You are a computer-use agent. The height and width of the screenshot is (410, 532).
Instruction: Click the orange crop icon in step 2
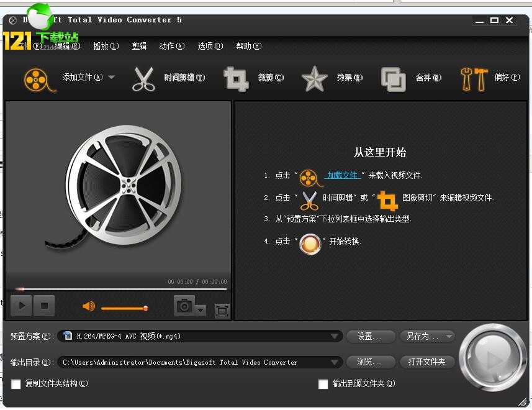(387, 201)
